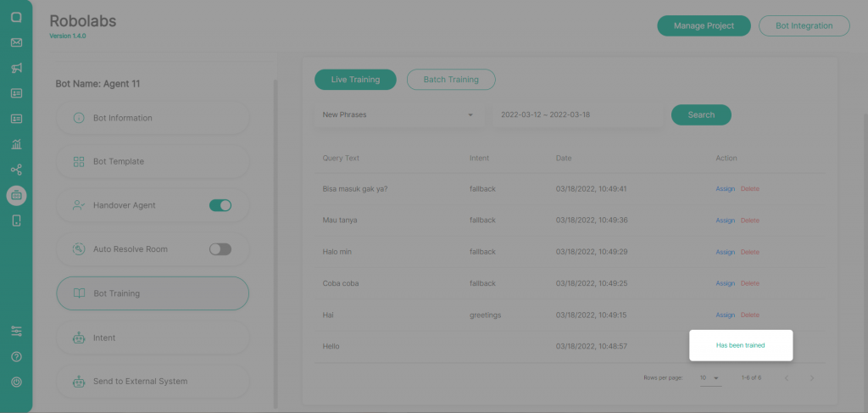The height and width of the screenshot is (413, 868).
Task: Open the envelope mail icon in sidebar
Action: pos(17,42)
